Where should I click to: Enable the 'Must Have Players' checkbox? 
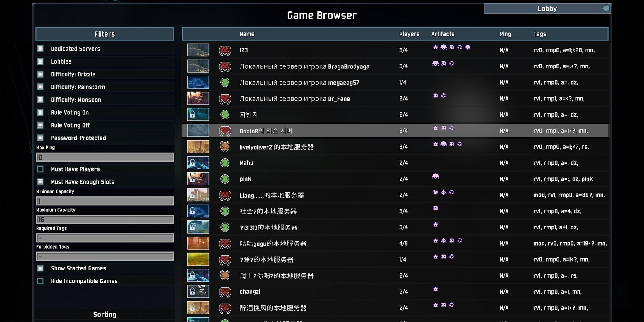tap(41, 169)
